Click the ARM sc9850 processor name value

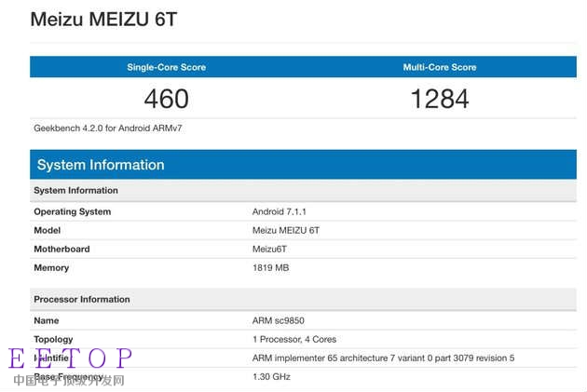pyautogui.click(x=279, y=320)
